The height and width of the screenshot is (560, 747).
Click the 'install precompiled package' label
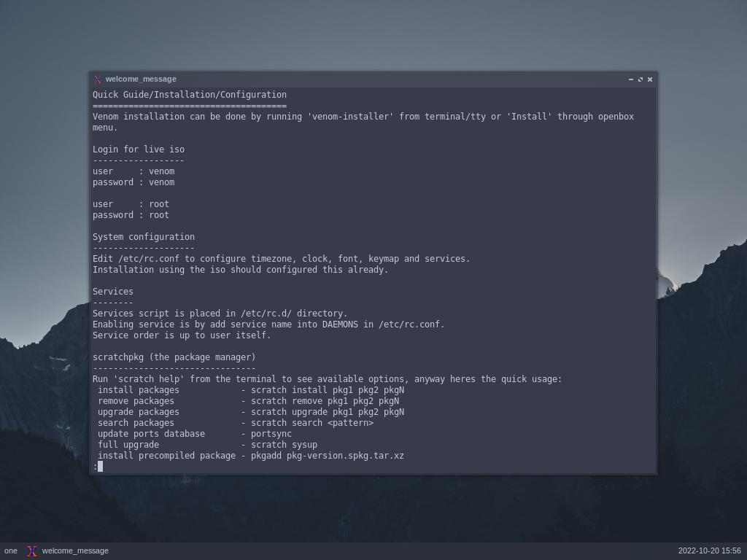(x=167, y=456)
